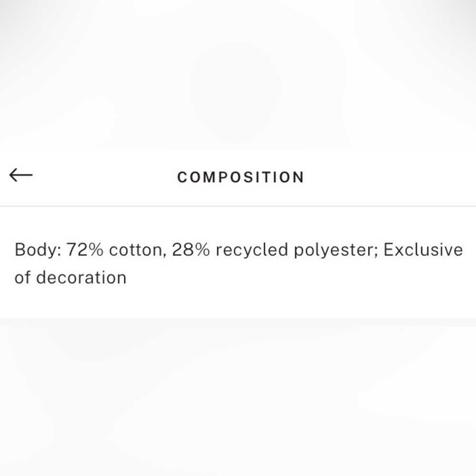Click the letter N ending COMPOSITION

pos(298,178)
